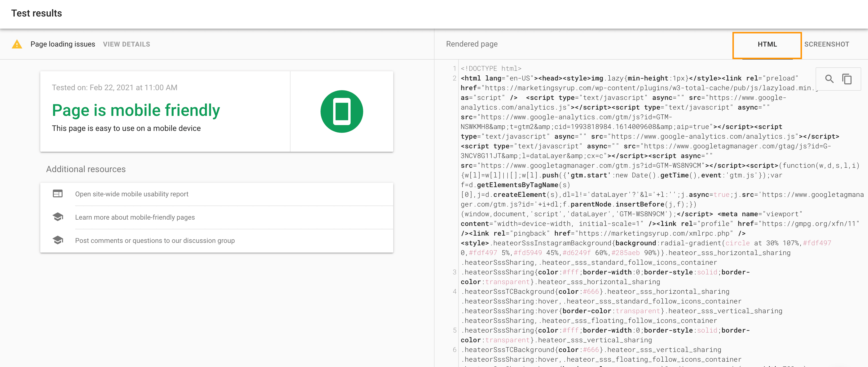Click the magnifier to search the rendered HTML

[830, 79]
